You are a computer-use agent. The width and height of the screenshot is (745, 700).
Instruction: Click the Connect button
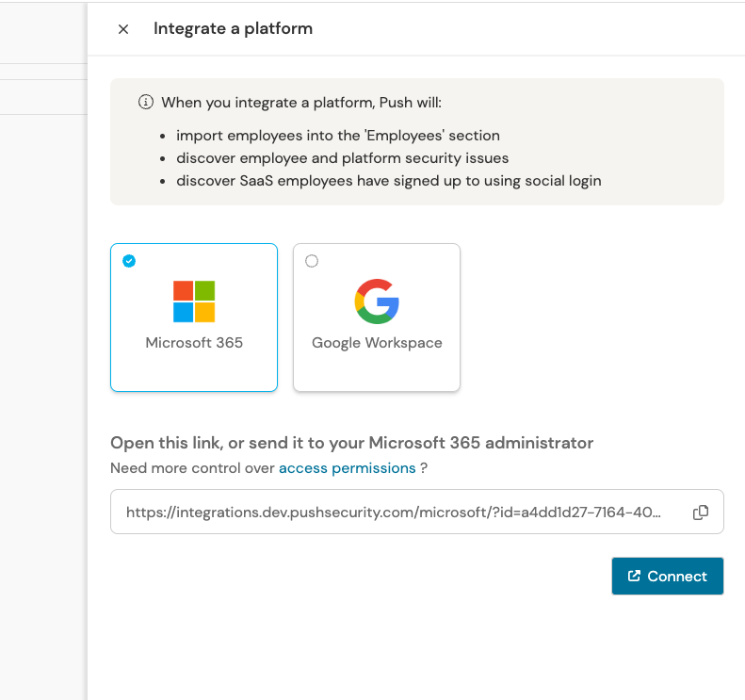(x=668, y=576)
